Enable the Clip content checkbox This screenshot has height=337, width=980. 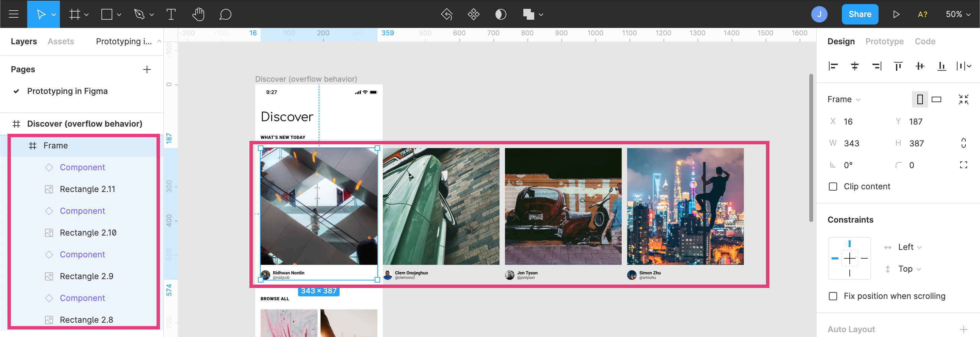[833, 187]
